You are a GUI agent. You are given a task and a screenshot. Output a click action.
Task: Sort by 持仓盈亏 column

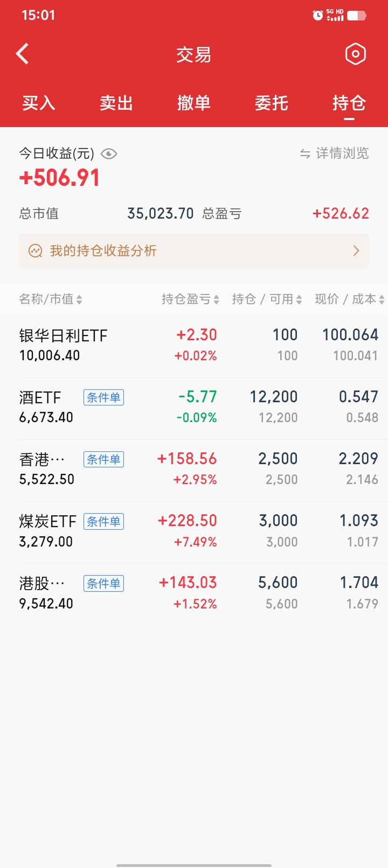190,299
